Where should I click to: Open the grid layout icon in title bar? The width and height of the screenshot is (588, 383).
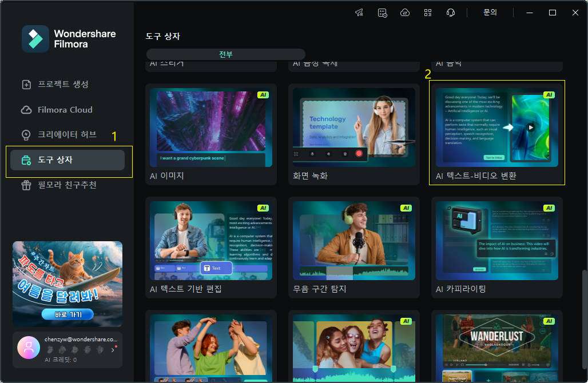pyautogui.click(x=428, y=13)
